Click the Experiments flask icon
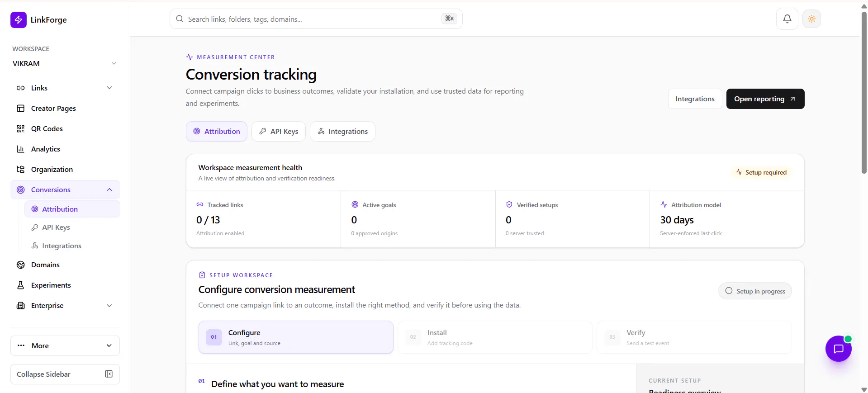Screen dimensions: 868x393 tap(21, 285)
